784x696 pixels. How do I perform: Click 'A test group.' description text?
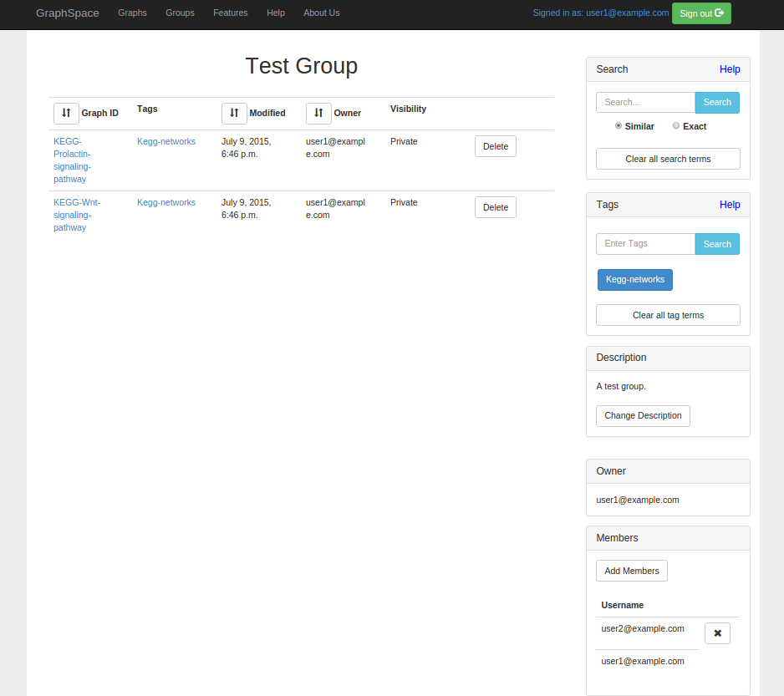click(x=621, y=387)
